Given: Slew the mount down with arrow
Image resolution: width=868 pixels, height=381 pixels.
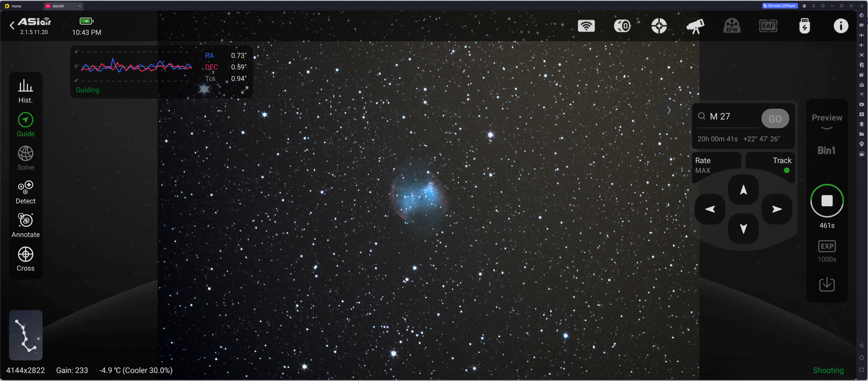Looking at the screenshot, I should (x=743, y=229).
